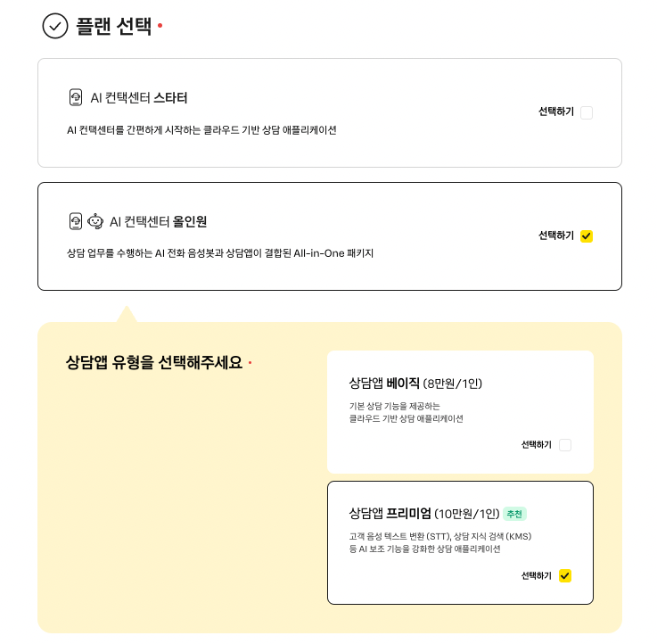Click the headset icon in the 스타터 card
The image size is (657, 644).
(76, 97)
